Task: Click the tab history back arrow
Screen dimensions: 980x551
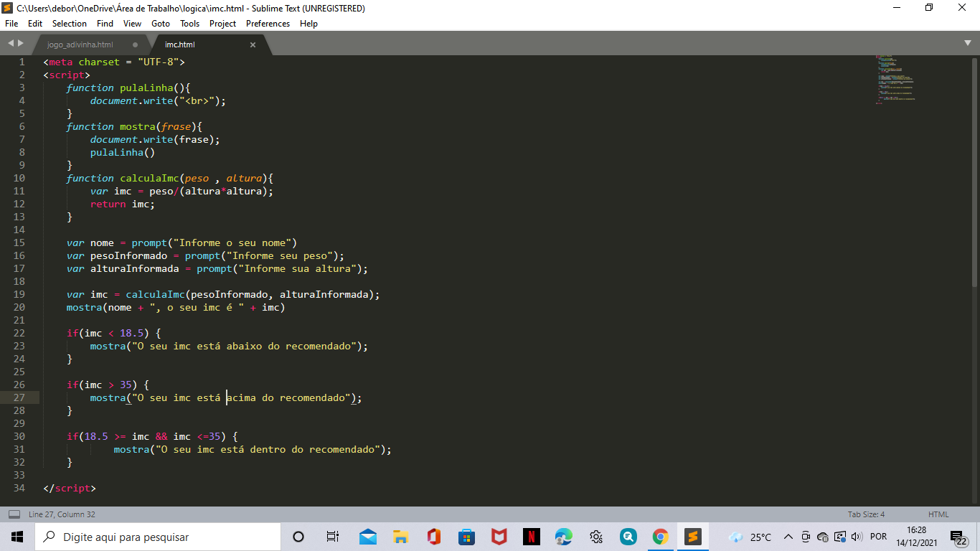Action: pyautogui.click(x=10, y=44)
